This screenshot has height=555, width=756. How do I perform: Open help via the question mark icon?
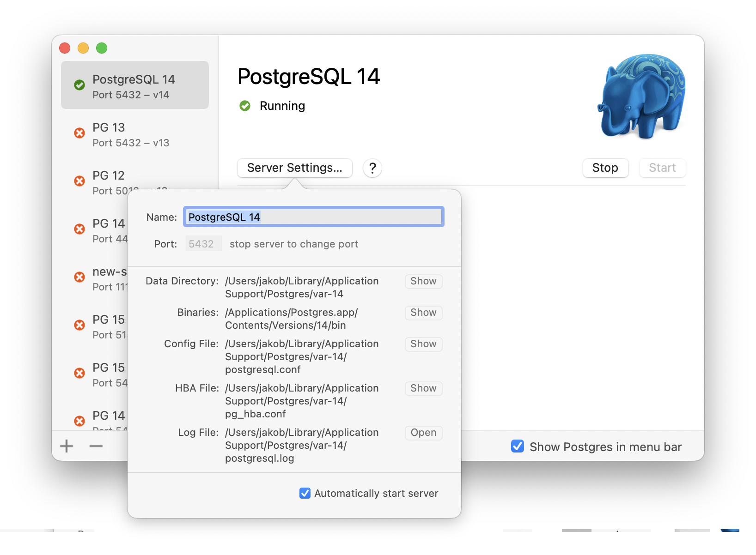tap(372, 168)
